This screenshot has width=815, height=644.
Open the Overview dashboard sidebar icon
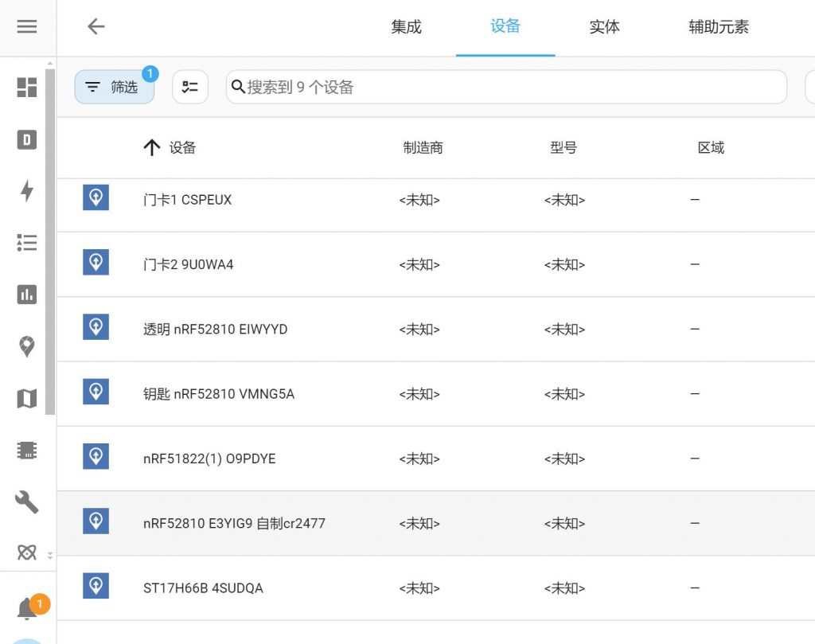[27, 88]
